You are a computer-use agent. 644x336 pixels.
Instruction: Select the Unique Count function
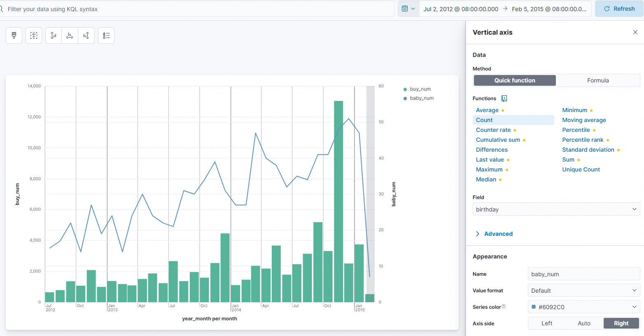tap(581, 169)
